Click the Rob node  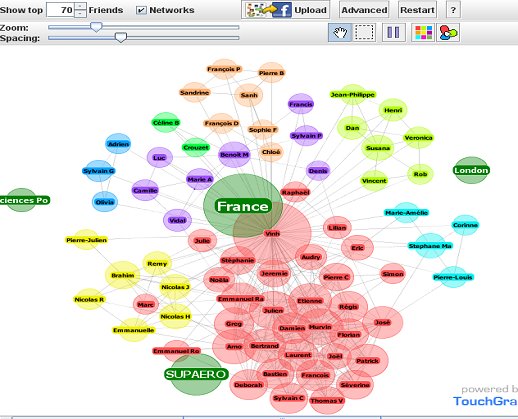[x=420, y=174]
